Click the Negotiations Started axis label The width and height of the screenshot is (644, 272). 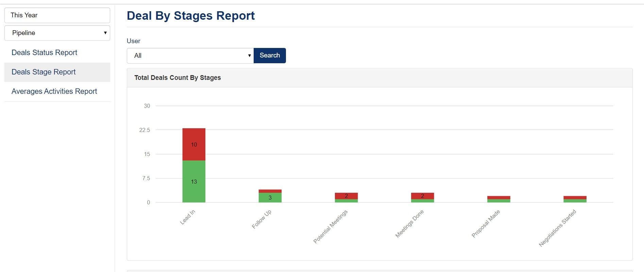click(x=557, y=228)
